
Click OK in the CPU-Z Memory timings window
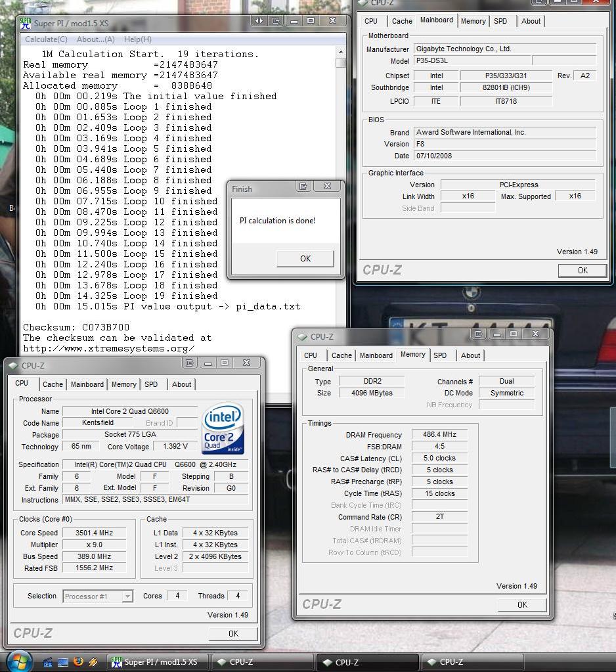(522, 605)
